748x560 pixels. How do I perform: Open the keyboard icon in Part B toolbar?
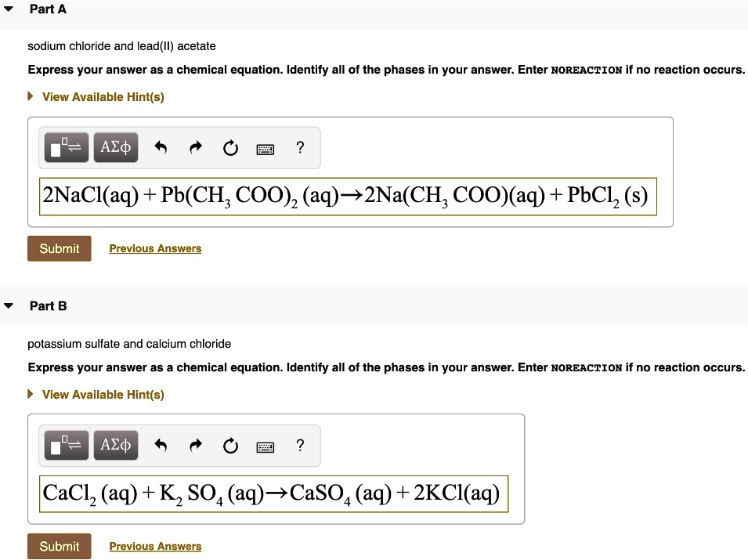pos(265,446)
